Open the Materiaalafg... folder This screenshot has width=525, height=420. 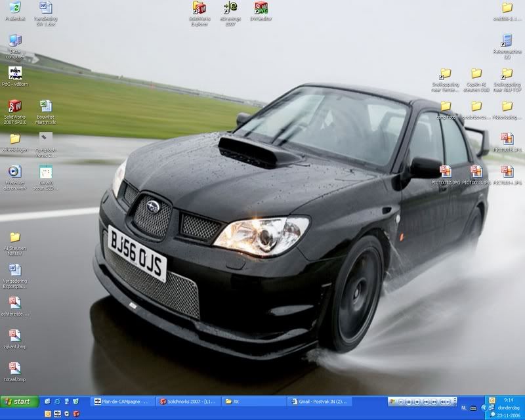coord(507,110)
